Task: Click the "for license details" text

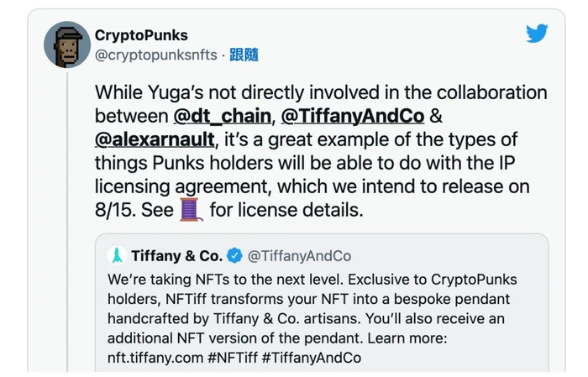Action: 286,209
